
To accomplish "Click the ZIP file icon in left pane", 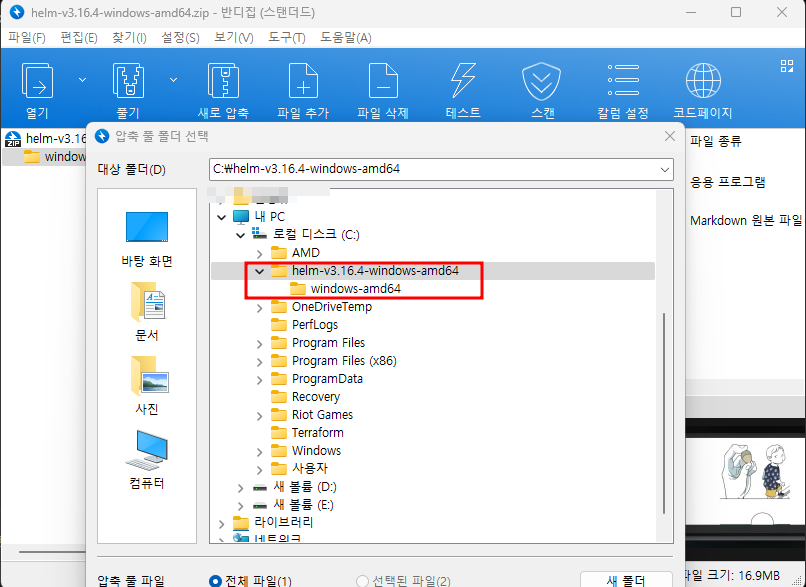I will pos(13,139).
